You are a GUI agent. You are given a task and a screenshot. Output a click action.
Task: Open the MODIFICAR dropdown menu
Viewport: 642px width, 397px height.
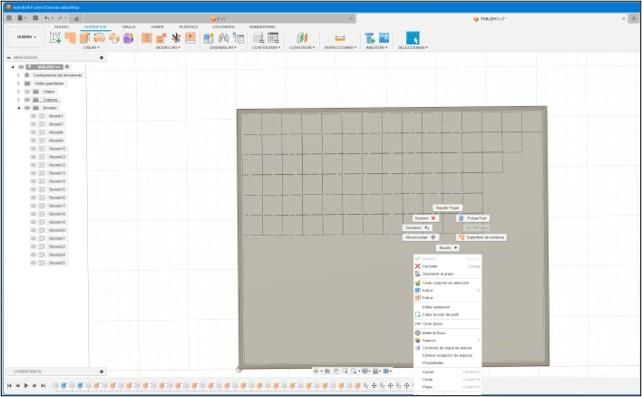[x=168, y=47]
